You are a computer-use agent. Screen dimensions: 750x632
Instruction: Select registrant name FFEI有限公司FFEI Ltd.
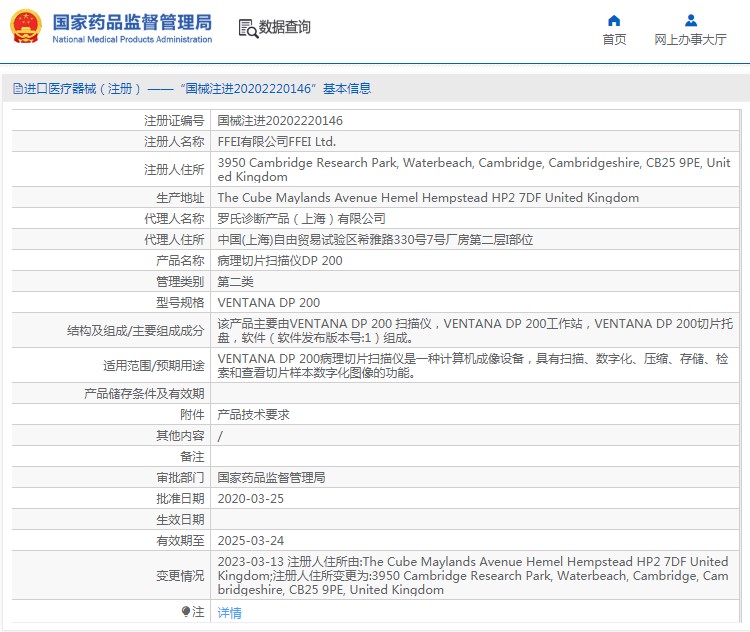pyautogui.click(x=276, y=142)
